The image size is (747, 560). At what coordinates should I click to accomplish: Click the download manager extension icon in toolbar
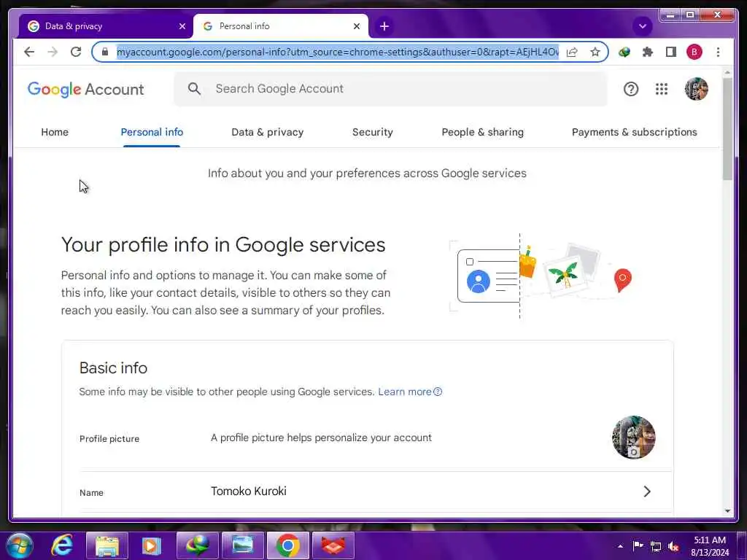(624, 52)
